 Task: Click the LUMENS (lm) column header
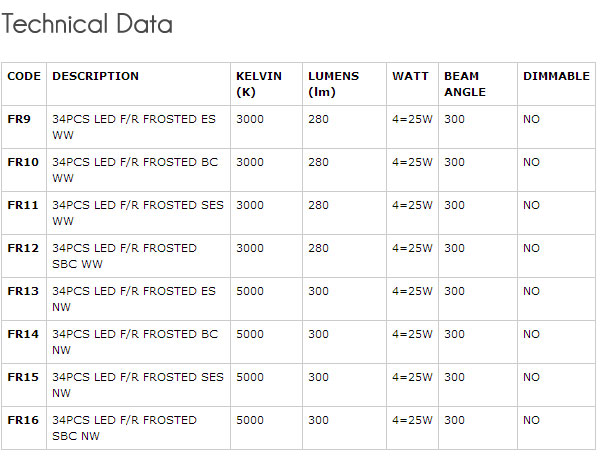click(x=332, y=84)
